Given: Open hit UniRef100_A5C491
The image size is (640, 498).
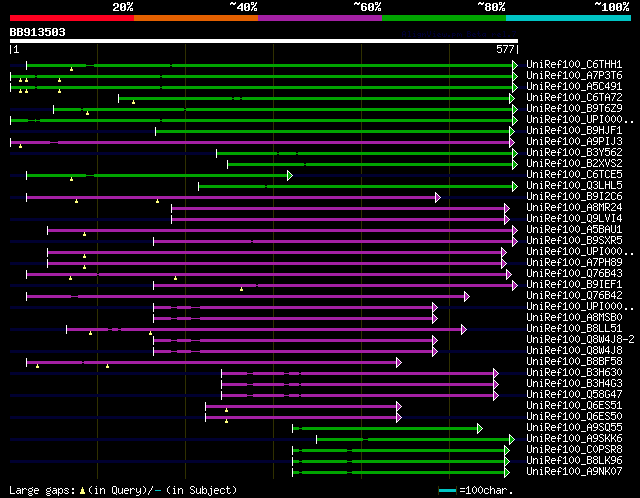Looking at the screenshot, I should pyautogui.click(x=574, y=87).
